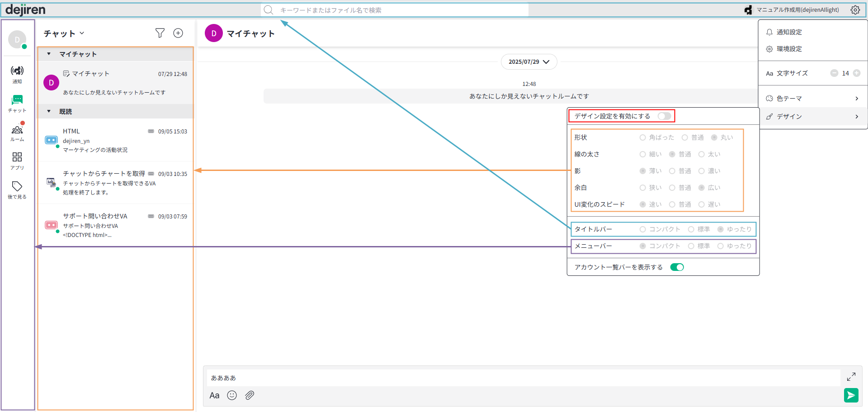The height and width of the screenshot is (412, 868).
Task: Select the 標準 option for タイトルバー
Action: tap(691, 229)
